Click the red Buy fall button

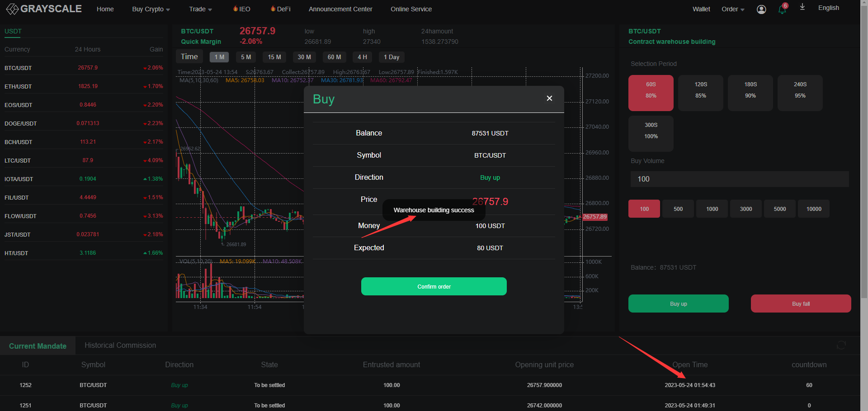(801, 304)
